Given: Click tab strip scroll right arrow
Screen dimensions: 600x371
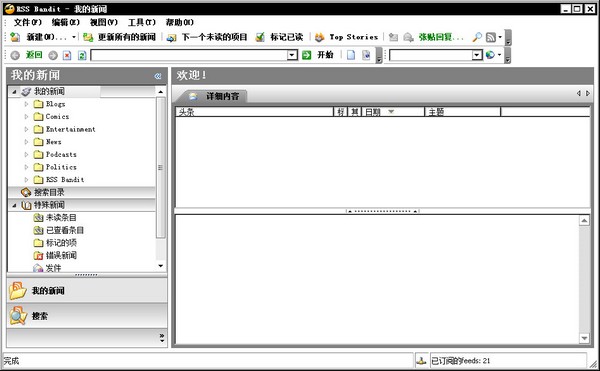Looking at the screenshot, I should pos(588,93).
